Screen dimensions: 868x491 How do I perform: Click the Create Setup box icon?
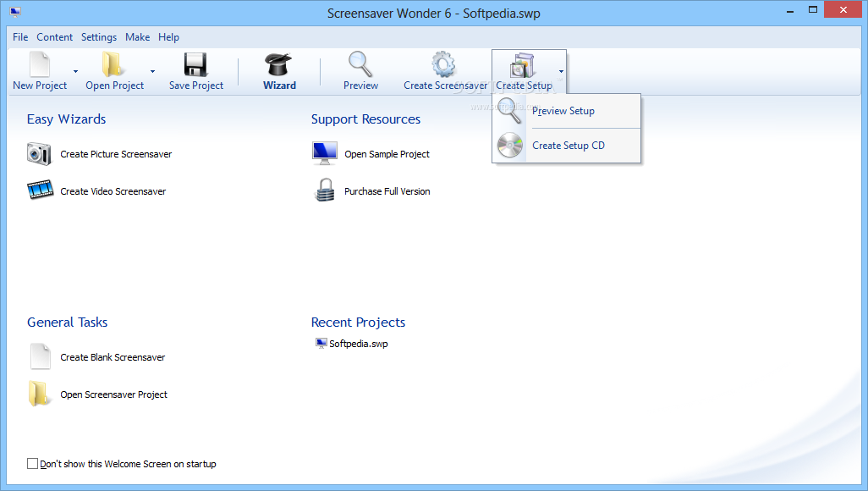(522, 65)
